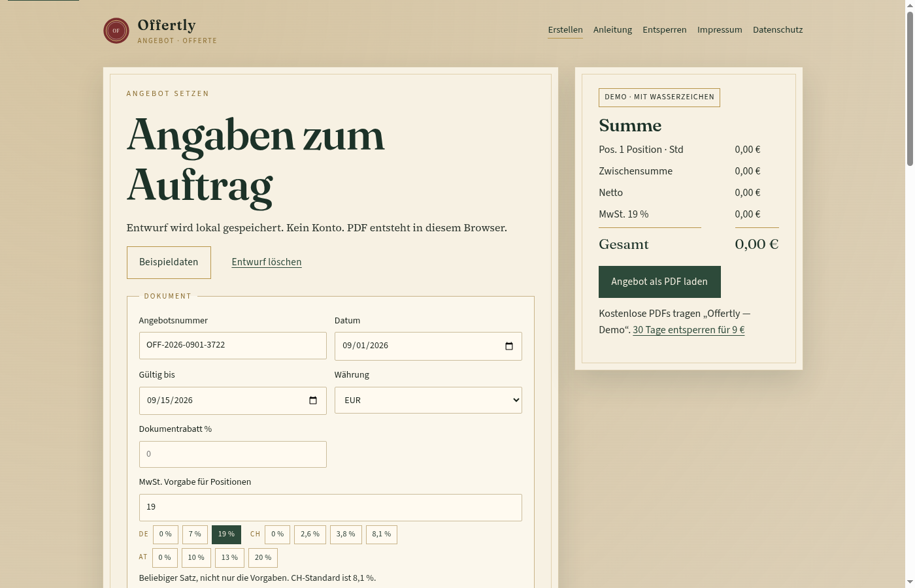Click the Offertly brand title

tap(167, 25)
